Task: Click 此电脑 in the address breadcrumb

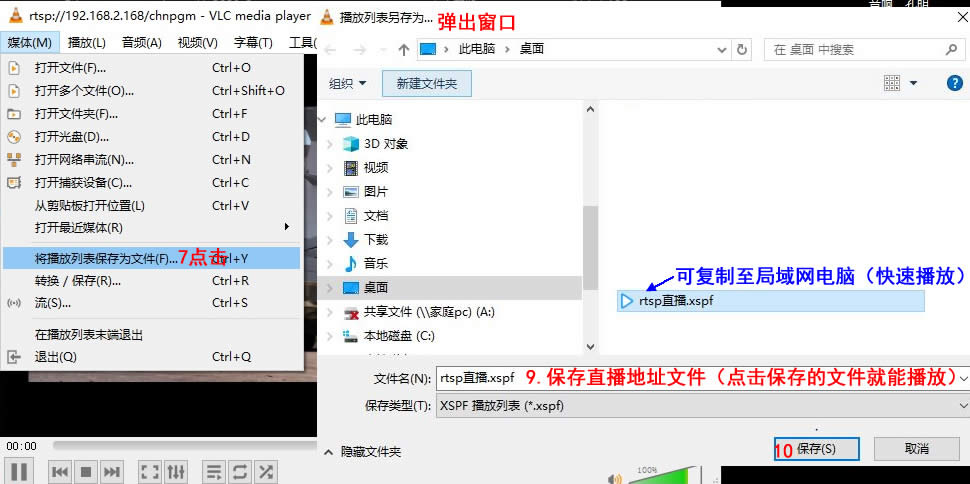Action: (476, 50)
